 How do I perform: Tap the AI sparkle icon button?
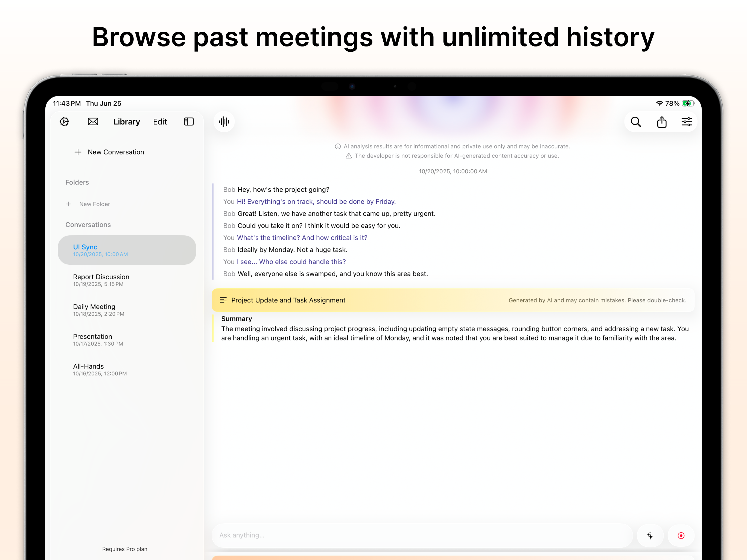click(x=650, y=536)
